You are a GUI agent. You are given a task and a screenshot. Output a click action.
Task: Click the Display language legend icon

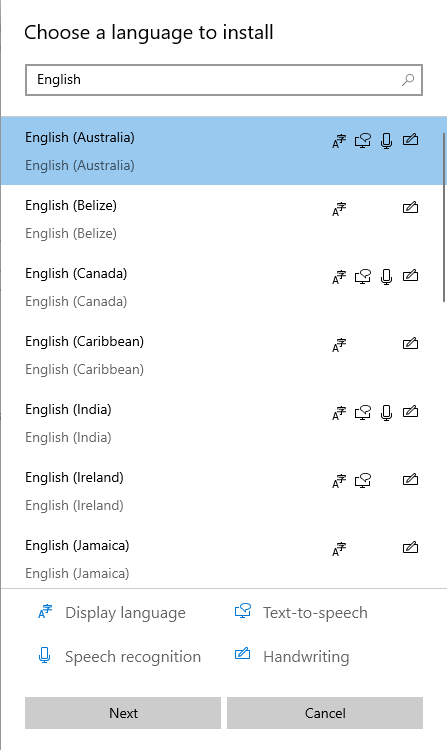[x=45, y=612]
